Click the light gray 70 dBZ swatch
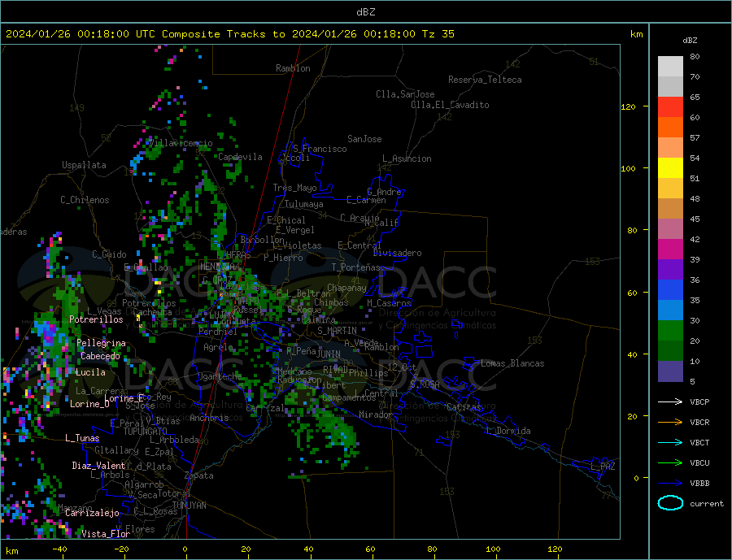Viewport: 732px width, 560px height. 670,67
